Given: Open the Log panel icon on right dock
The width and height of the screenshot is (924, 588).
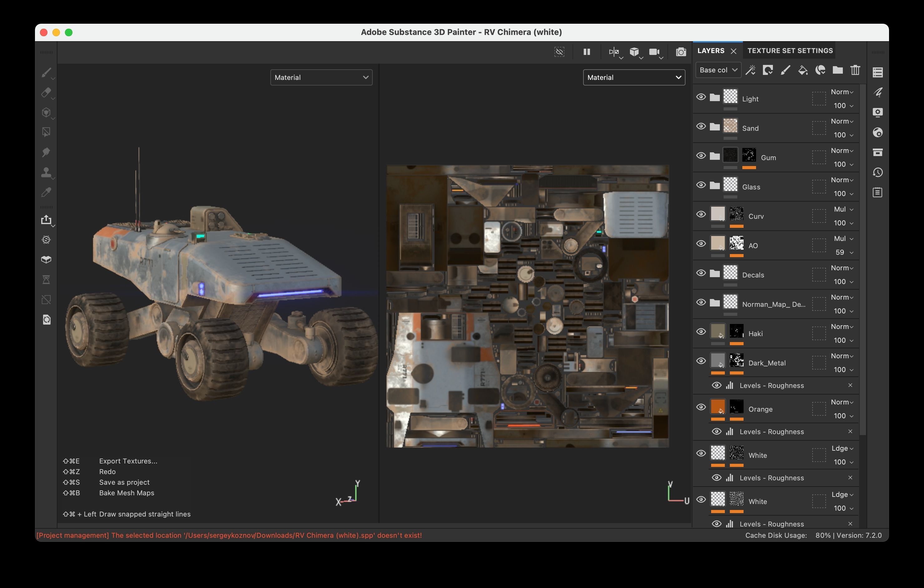Looking at the screenshot, I should click(877, 192).
